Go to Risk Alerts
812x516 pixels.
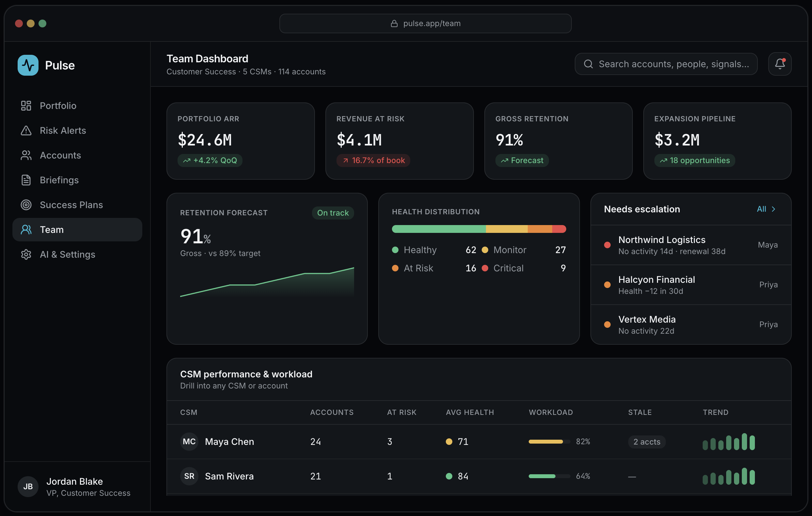[77, 130]
